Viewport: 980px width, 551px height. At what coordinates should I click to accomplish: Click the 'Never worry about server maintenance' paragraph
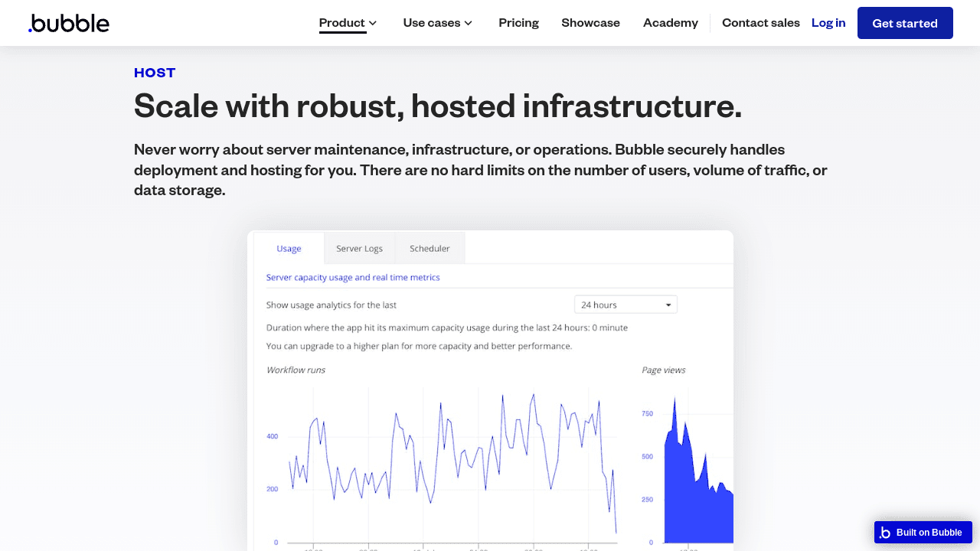481,170
